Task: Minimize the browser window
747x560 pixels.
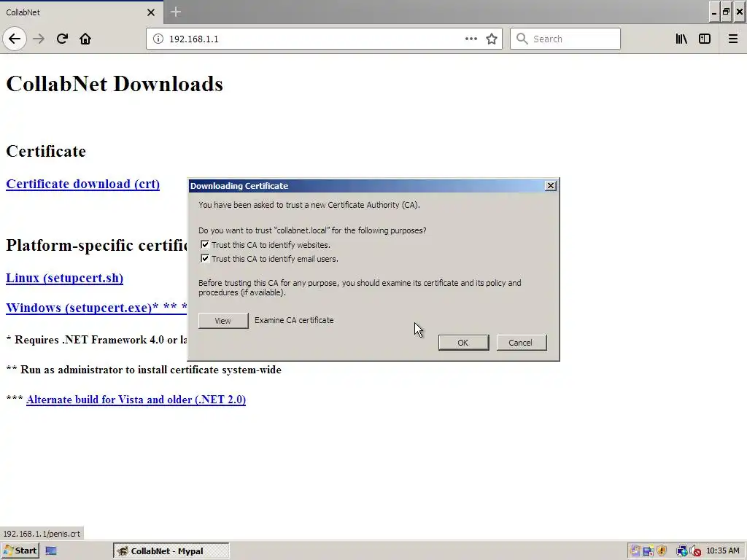Action: pos(713,12)
